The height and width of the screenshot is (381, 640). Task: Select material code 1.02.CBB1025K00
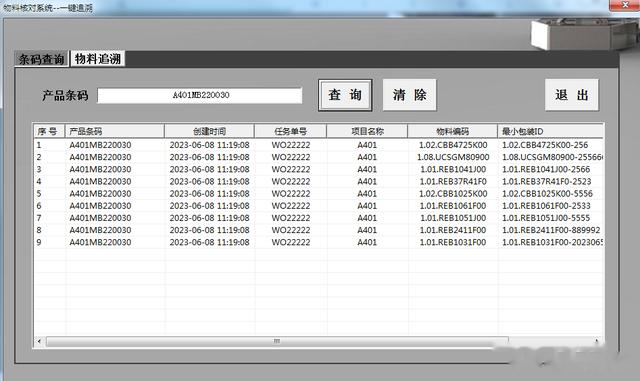453,194
